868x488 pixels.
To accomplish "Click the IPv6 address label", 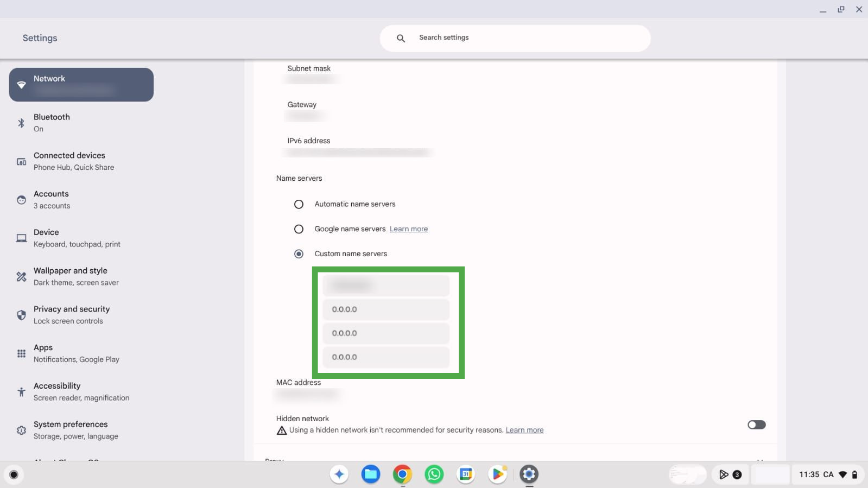I will [309, 141].
